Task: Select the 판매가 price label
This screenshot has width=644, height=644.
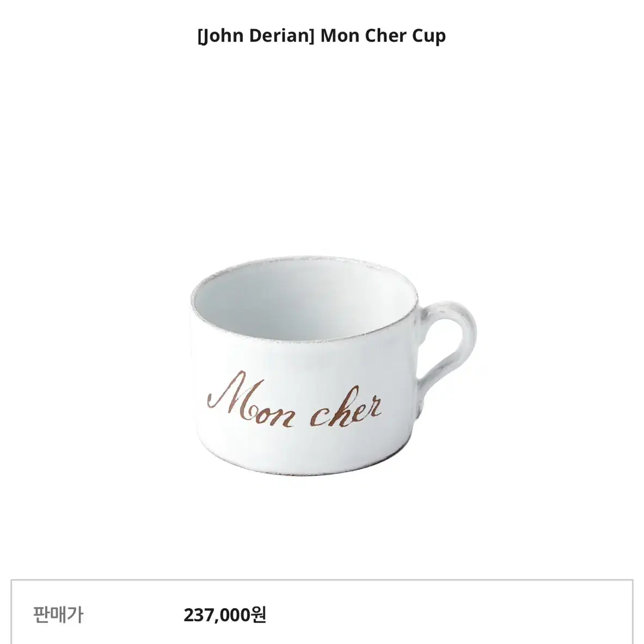Action: [58, 615]
